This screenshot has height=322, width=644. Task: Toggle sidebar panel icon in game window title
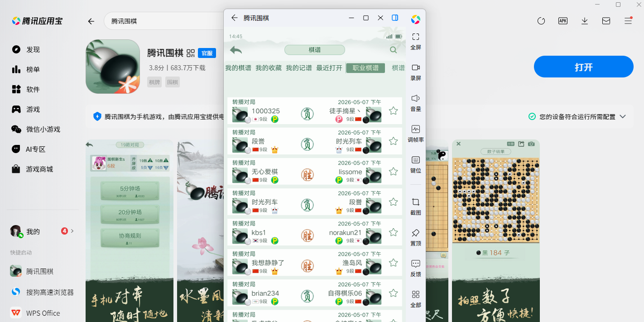(x=395, y=18)
